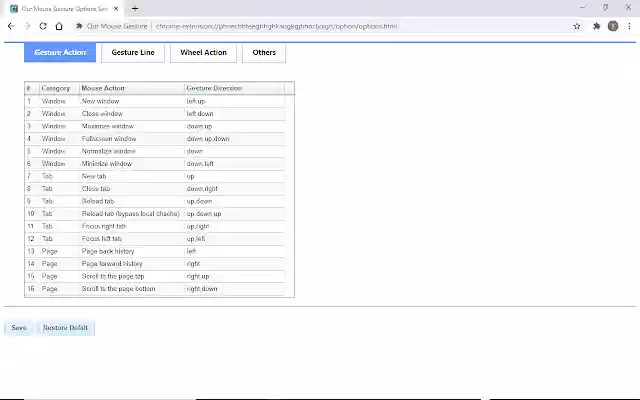This screenshot has width=640, height=400.
Task: Click the 'up,down,up' gesture direction cell
Action: tap(234, 214)
